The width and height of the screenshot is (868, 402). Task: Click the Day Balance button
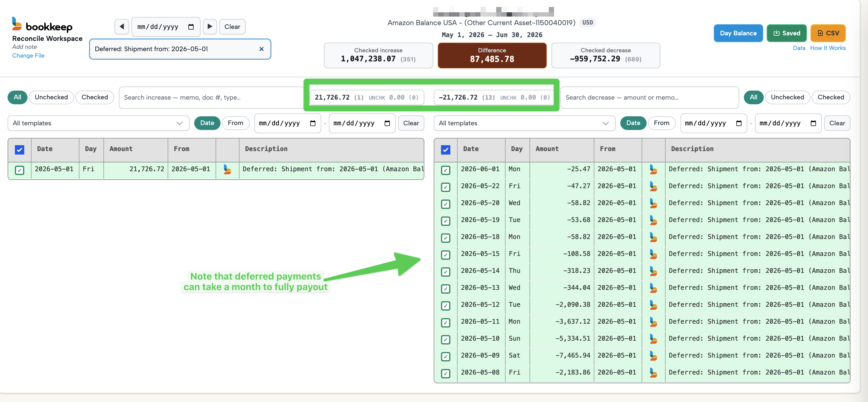(x=738, y=33)
